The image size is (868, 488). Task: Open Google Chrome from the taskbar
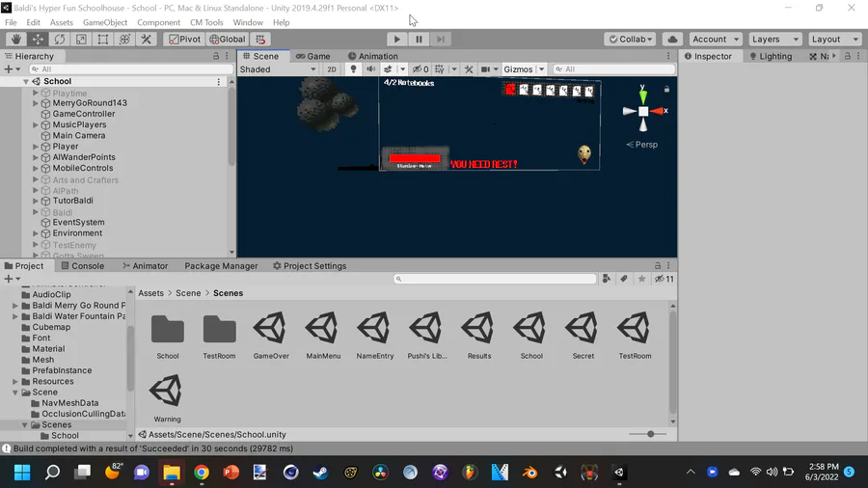click(x=202, y=472)
